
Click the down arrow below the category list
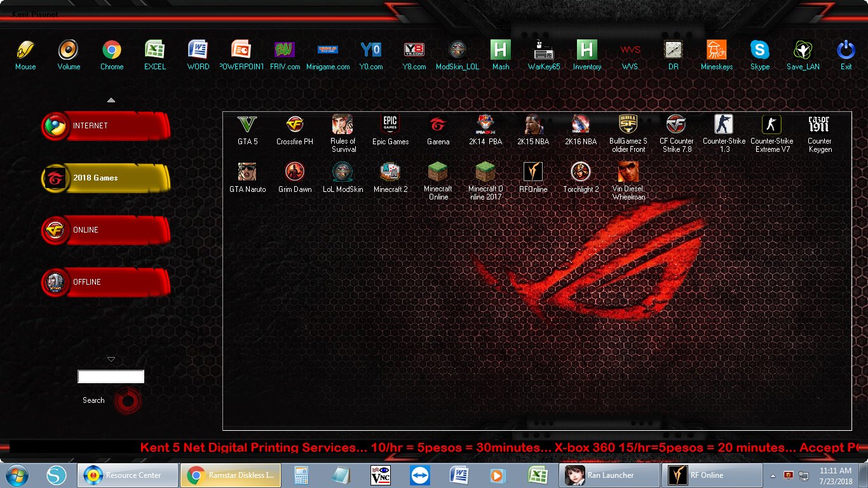point(111,360)
